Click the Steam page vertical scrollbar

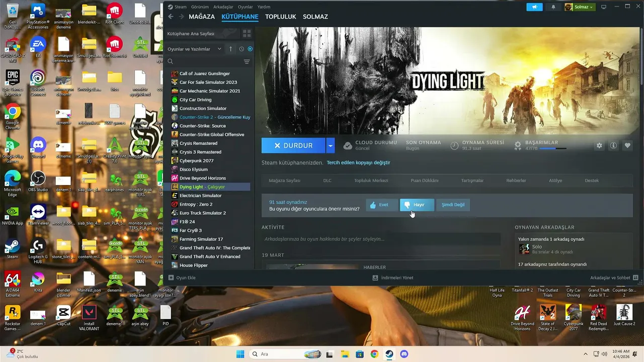click(x=640, y=56)
